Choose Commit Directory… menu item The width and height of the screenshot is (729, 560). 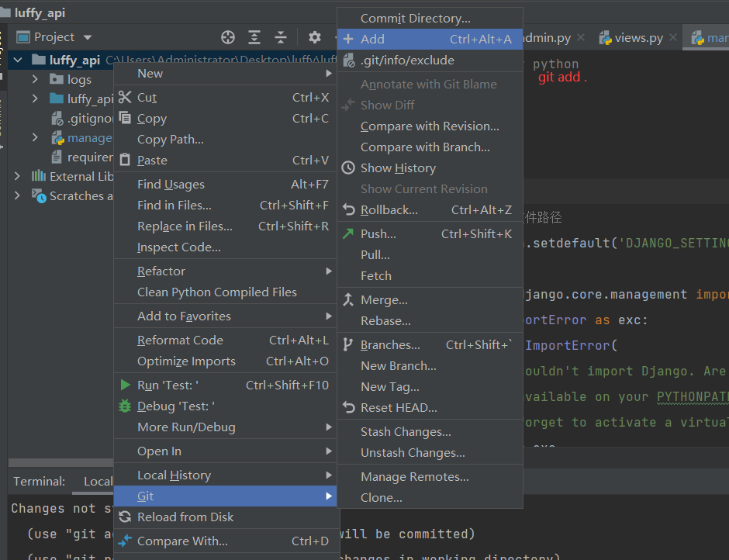coord(415,19)
